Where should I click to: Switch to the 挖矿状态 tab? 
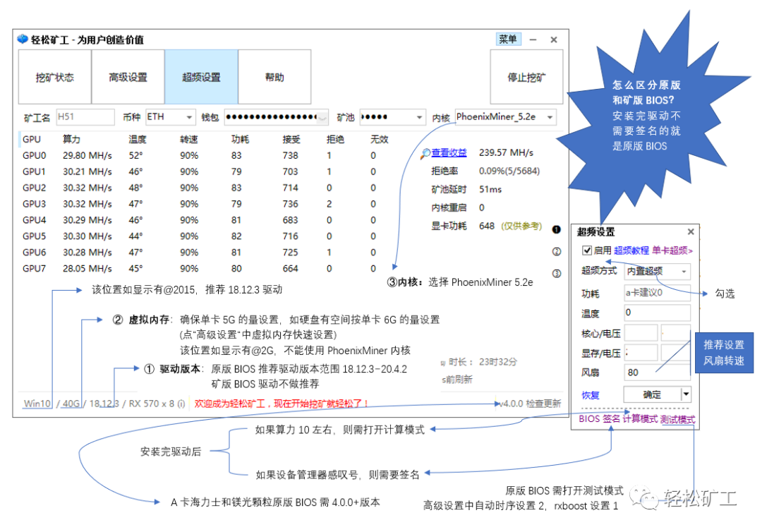pyautogui.click(x=54, y=77)
